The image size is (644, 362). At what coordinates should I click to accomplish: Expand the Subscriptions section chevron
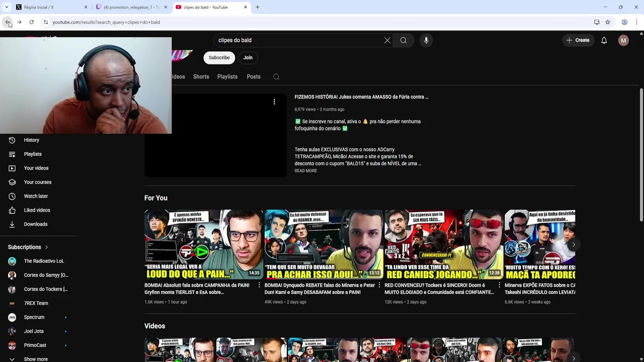click(x=46, y=247)
